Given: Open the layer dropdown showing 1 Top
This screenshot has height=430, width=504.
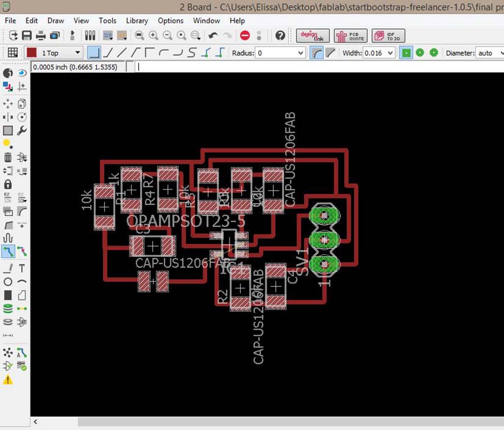Looking at the screenshot, I should [54, 53].
